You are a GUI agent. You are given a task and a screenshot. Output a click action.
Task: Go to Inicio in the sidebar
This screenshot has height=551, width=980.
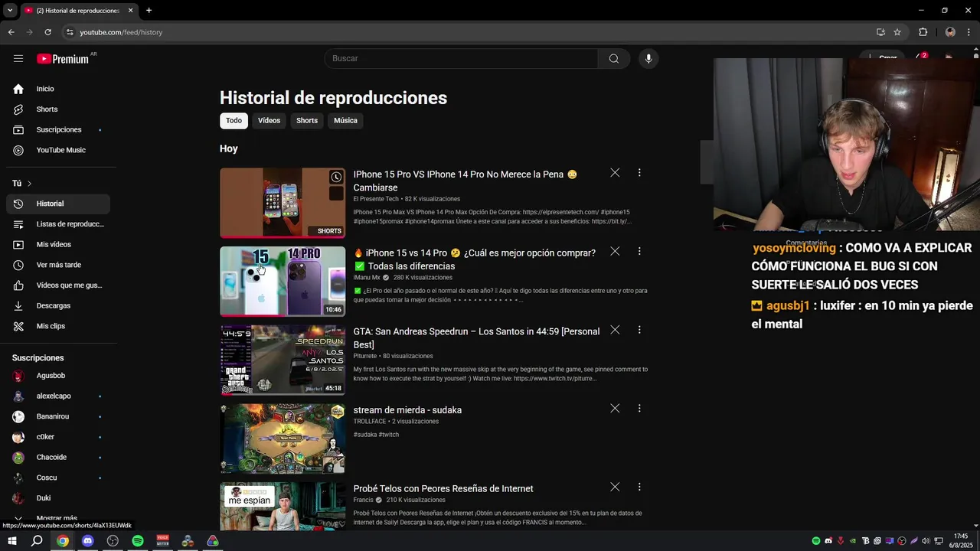(58, 89)
